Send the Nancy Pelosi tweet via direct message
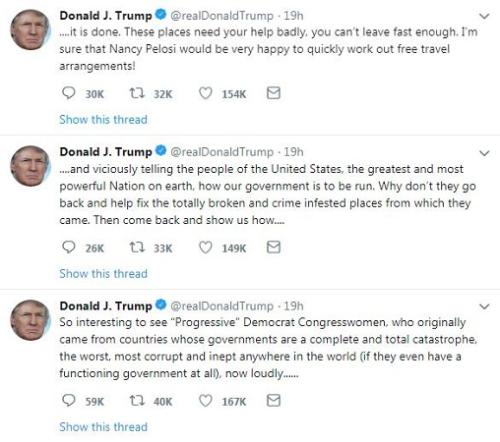 click(x=273, y=93)
